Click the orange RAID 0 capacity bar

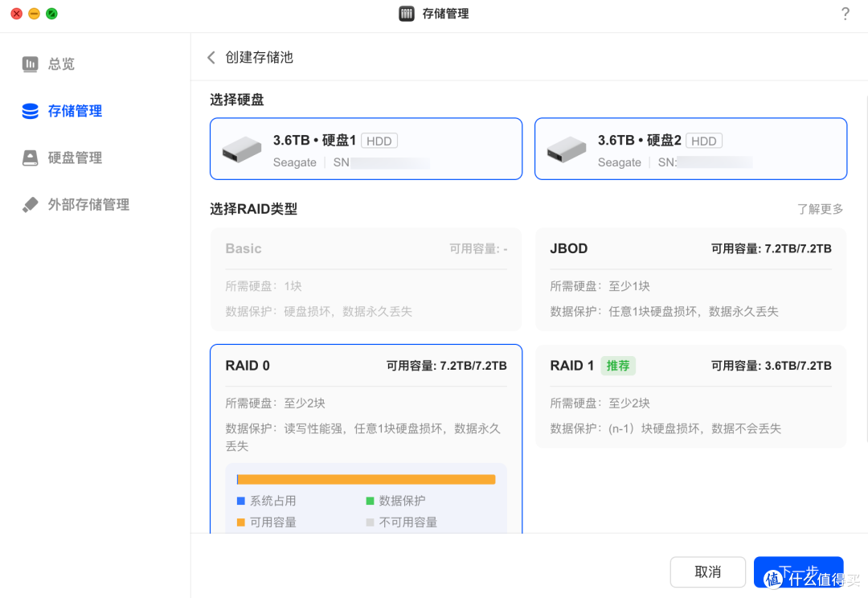pos(366,480)
